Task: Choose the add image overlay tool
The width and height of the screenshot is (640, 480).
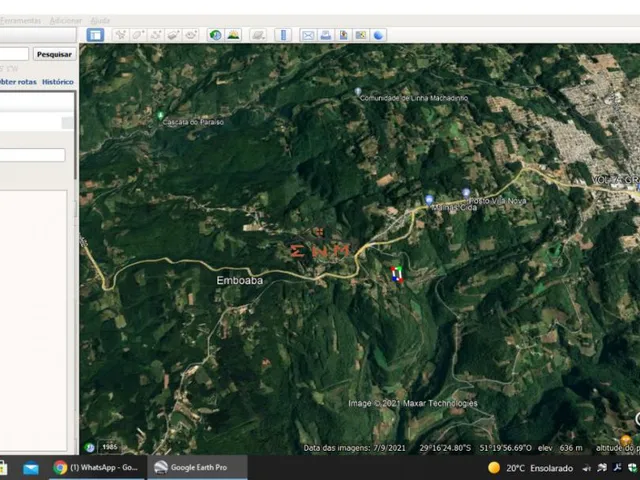Action: coord(173,35)
